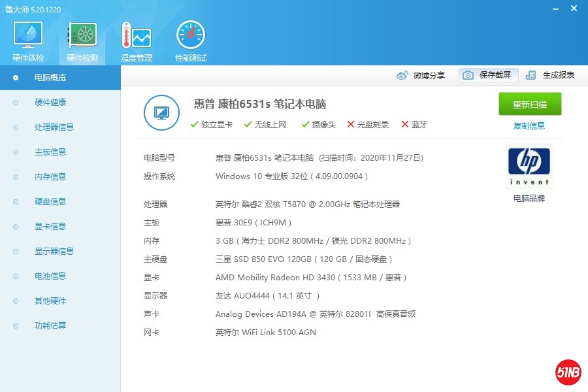Select 电脑概览 in the sidebar
Image resolution: width=588 pixels, height=392 pixels.
(x=50, y=78)
